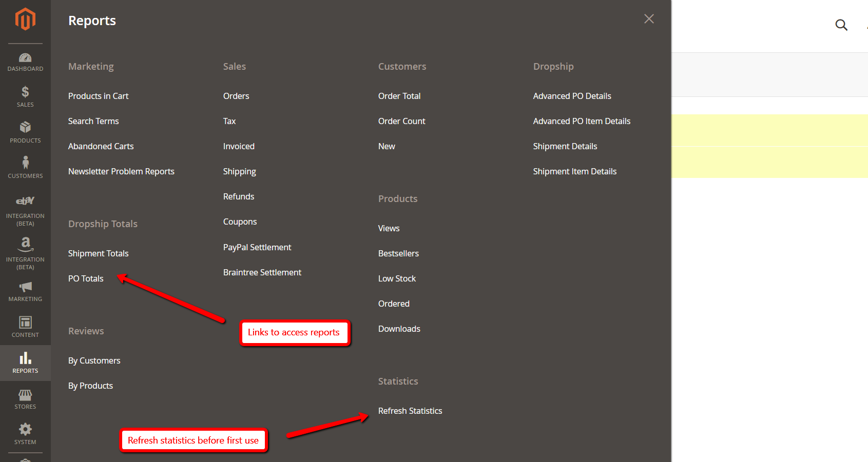Open Products Views report
Image resolution: width=868 pixels, height=462 pixels.
[x=389, y=228]
